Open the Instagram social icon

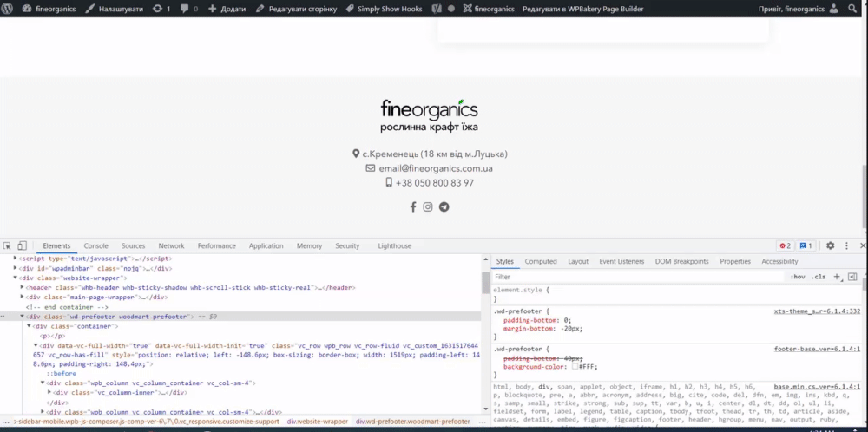pyautogui.click(x=428, y=206)
